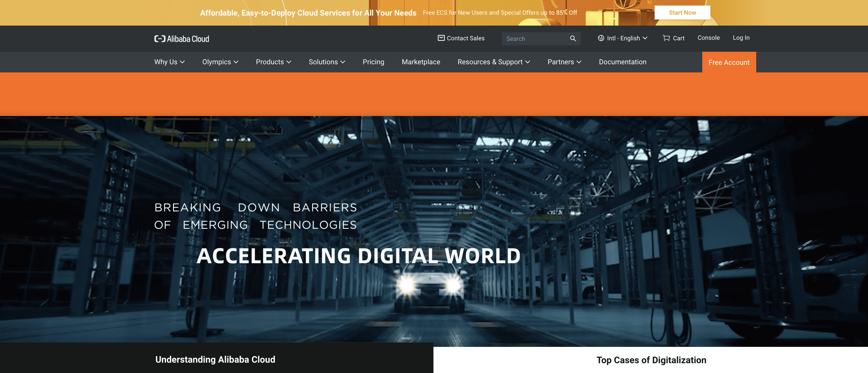
Task: Expand the Products menu
Action: (274, 62)
